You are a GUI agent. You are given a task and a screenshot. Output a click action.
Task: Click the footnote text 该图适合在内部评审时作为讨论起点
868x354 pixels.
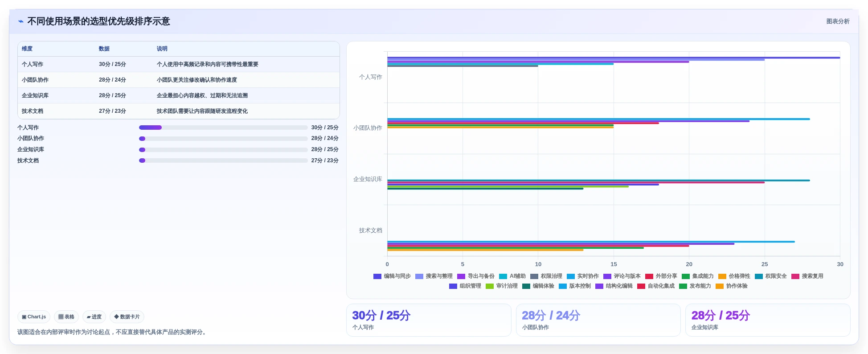click(64, 332)
